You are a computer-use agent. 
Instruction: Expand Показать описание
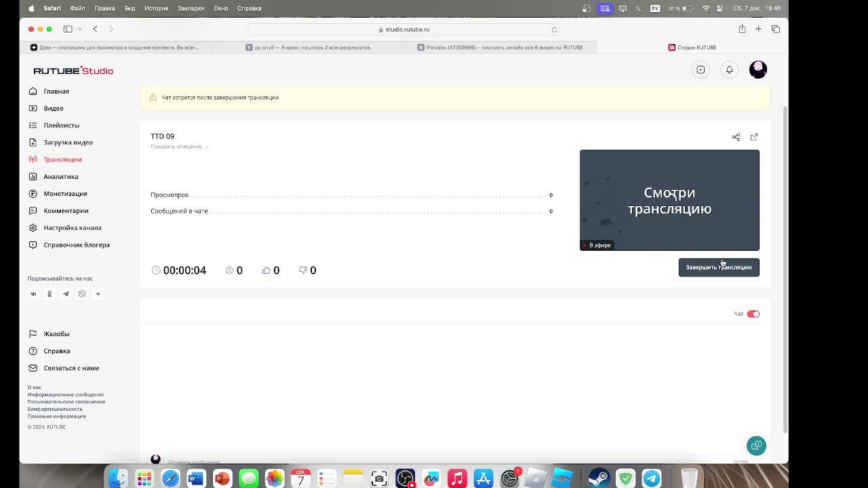(x=179, y=146)
